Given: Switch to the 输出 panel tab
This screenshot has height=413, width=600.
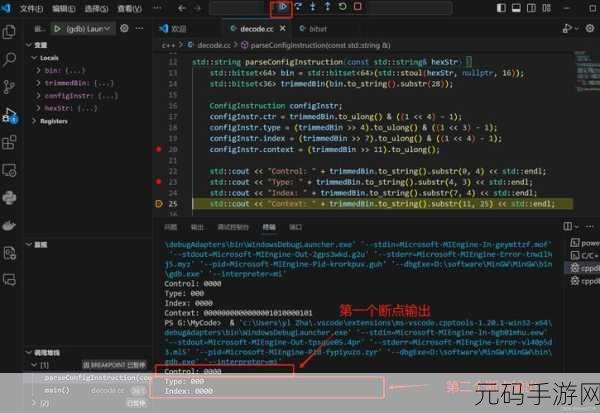Looking at the screenshot, I should pos(197,227).
